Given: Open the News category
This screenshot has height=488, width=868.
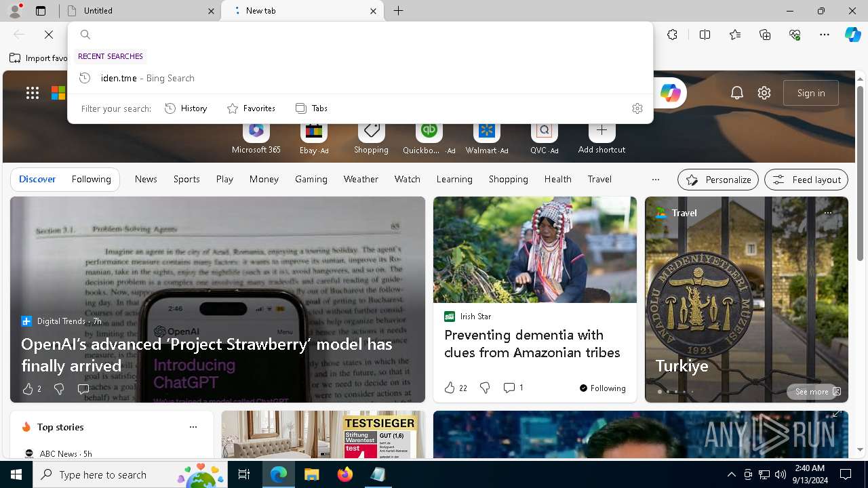Looking at the screenshot, I should pos(146,179).
